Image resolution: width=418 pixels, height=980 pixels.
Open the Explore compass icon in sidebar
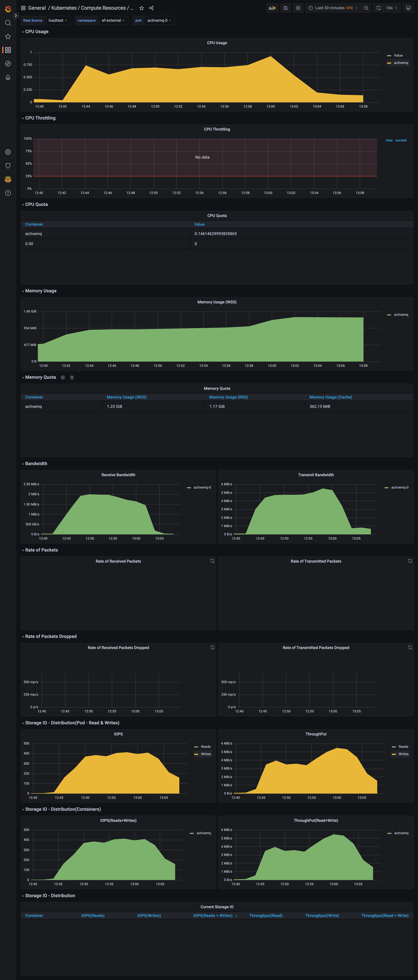(x=8, y=64)
